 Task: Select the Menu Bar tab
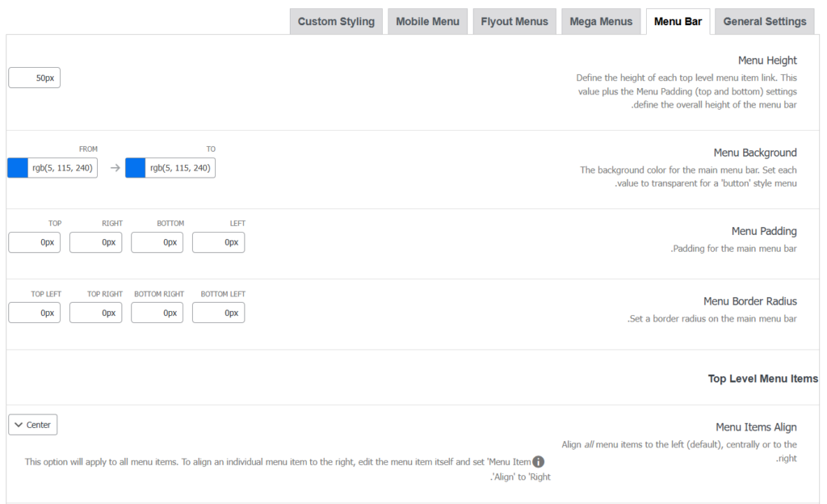678,22
